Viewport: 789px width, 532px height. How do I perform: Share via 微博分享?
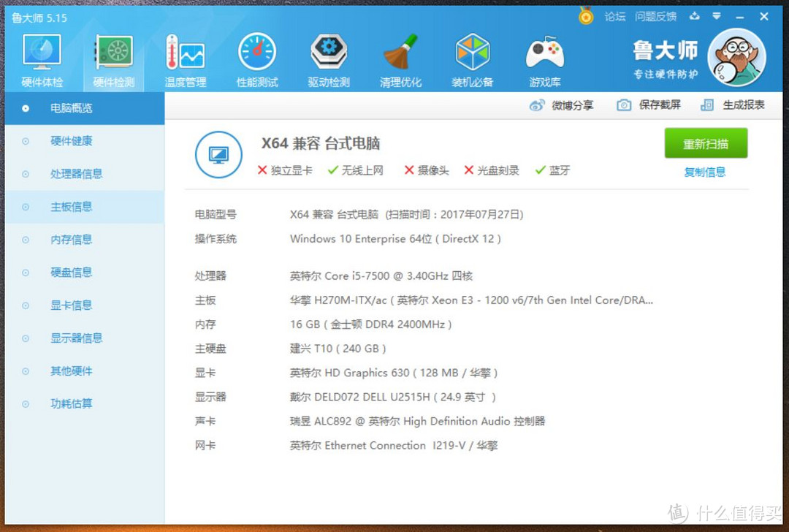tap(561, 105)
